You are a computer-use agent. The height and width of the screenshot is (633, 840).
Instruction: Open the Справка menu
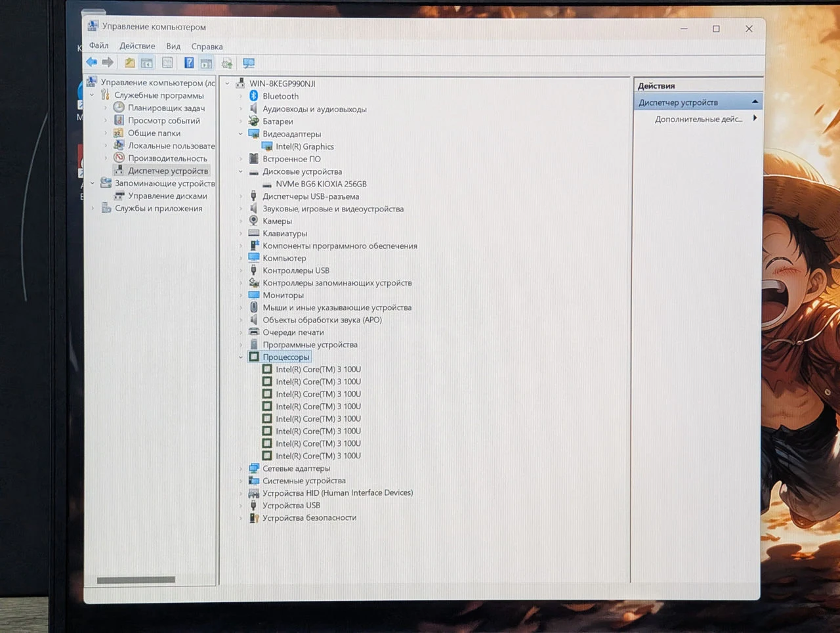[207, 47]
